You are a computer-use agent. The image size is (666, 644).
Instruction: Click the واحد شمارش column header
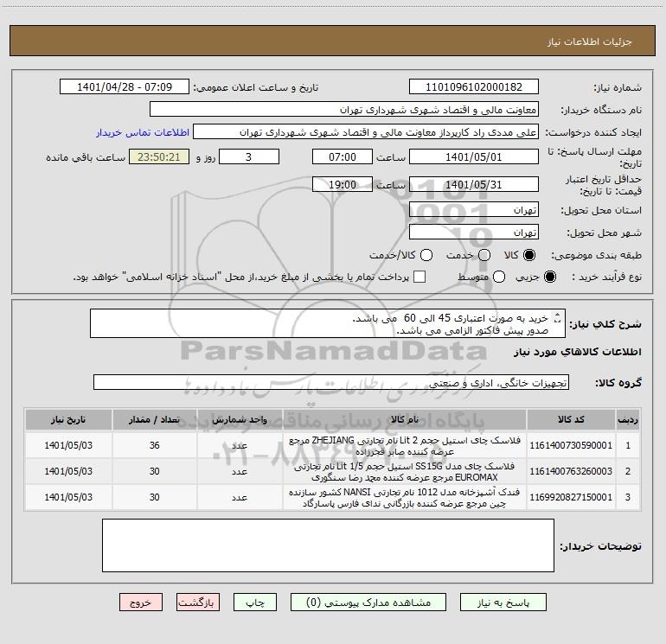coord(240,419)
